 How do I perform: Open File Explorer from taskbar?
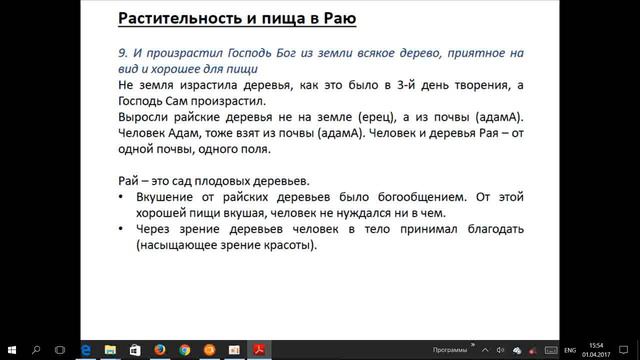coord(110,350)
